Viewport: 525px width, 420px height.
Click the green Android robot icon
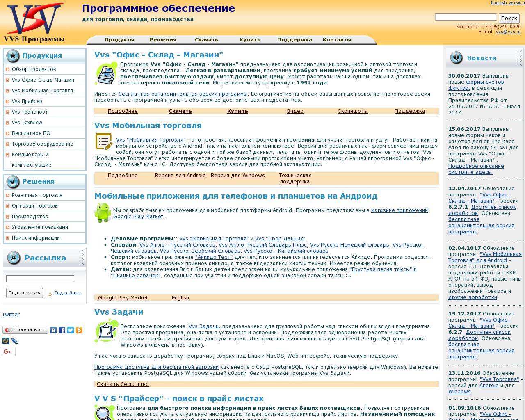coord(103,212)
